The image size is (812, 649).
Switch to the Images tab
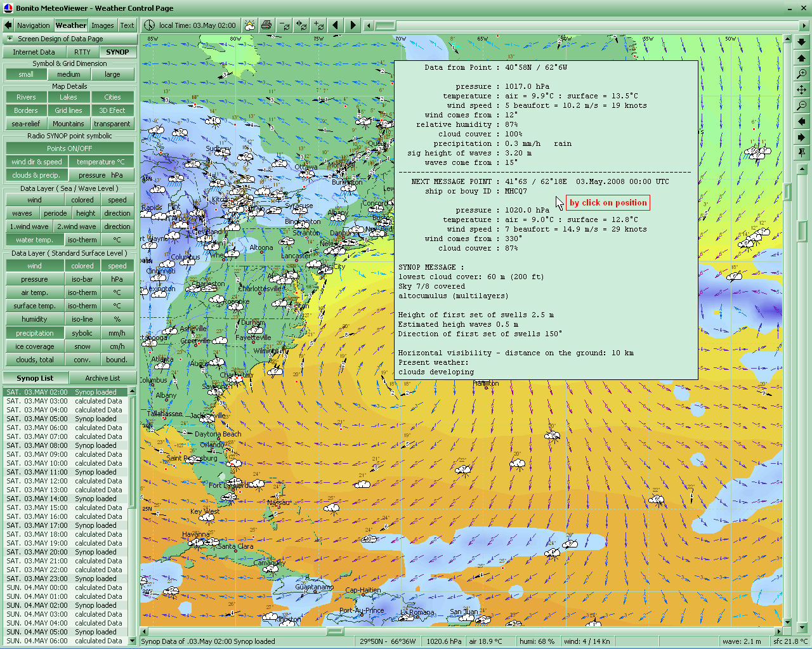102,25
